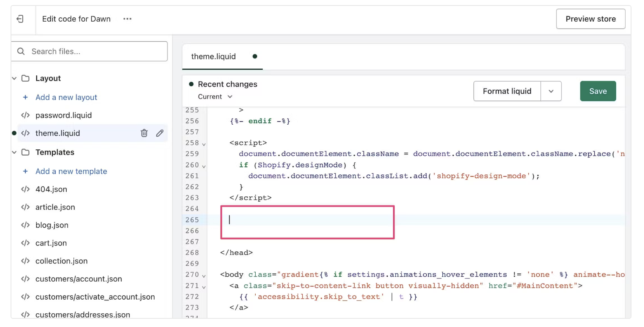
Task: Select the Templates folder icon
Action: 25,152
